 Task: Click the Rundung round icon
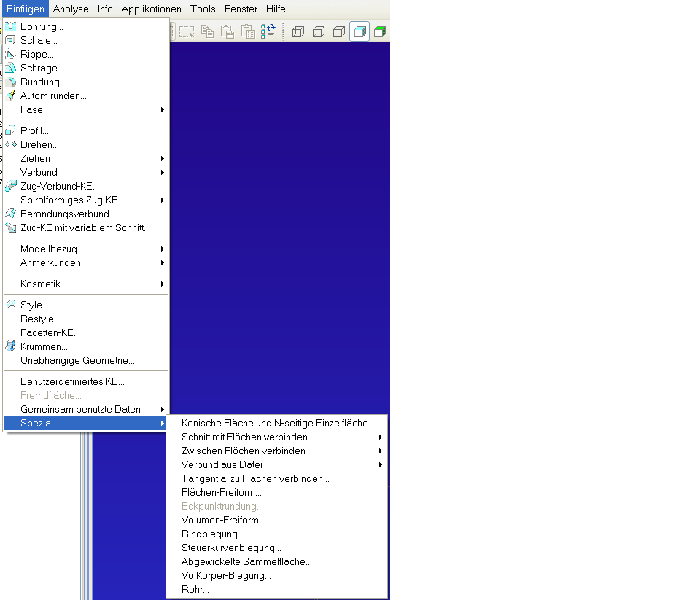pyautogui.click(x=11, y=82)
